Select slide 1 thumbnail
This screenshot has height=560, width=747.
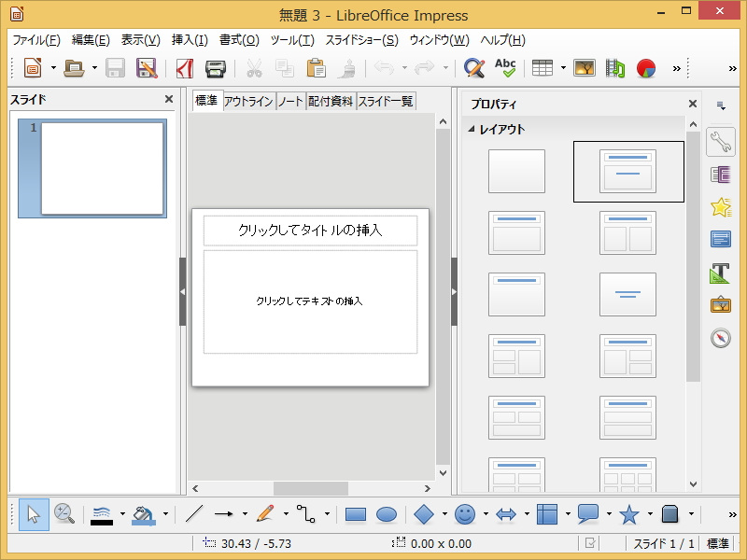tap(92, 169)
